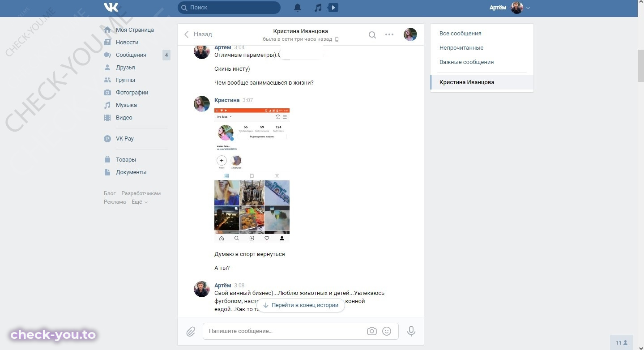This screenshot has height=350, width=644.
Task: Record a voice message with microphone
Action: pos(411,331)
